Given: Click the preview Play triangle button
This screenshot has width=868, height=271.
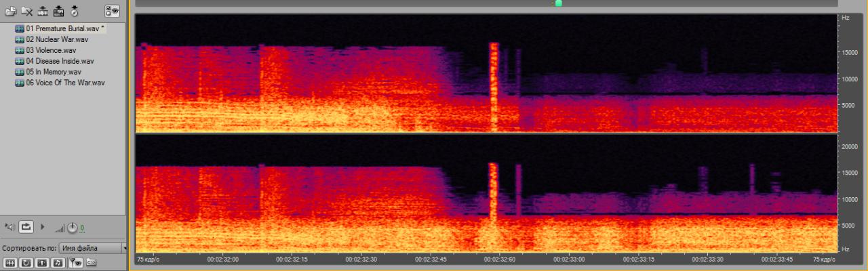Looking at the screenshot, I should pos(43,227).
